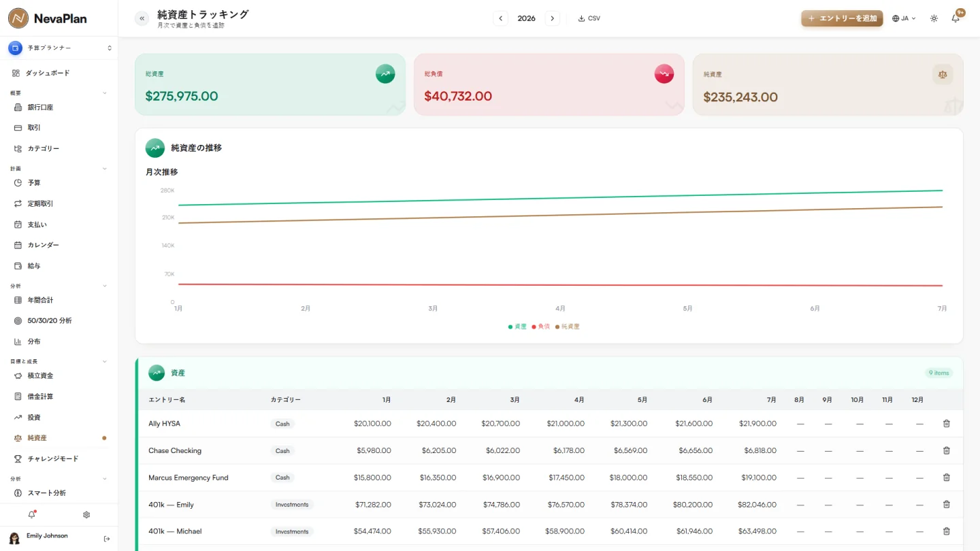The width and height of the screenshot is (980, 551).
Task: Open settings via sidebar gear icon
Action: click(x=86, y=515)
